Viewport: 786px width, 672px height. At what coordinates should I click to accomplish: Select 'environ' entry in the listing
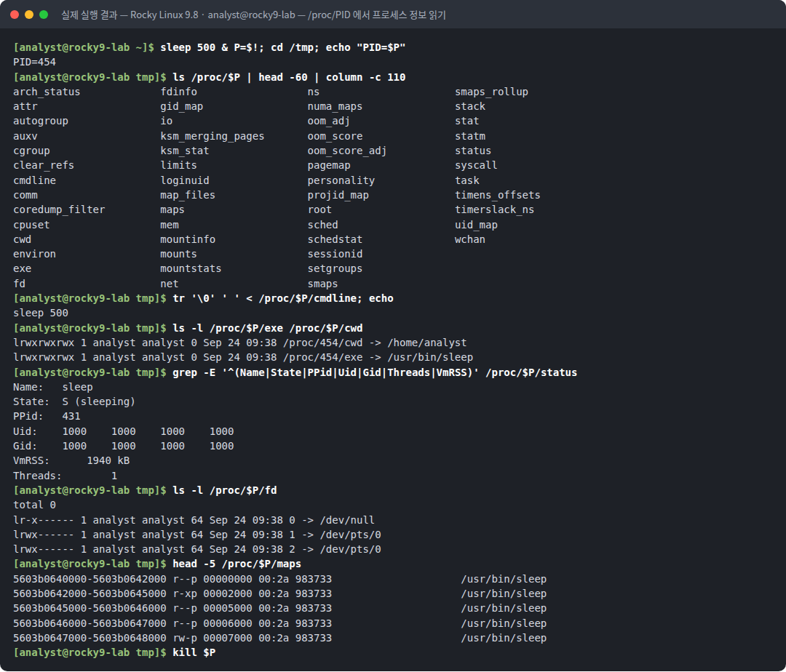[35, 254]
